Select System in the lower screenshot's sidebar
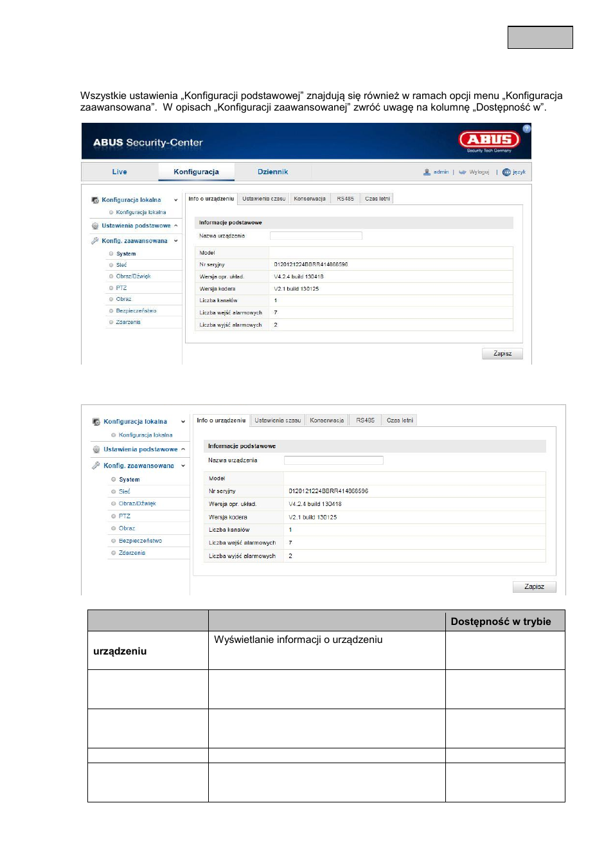 [129, 480]
